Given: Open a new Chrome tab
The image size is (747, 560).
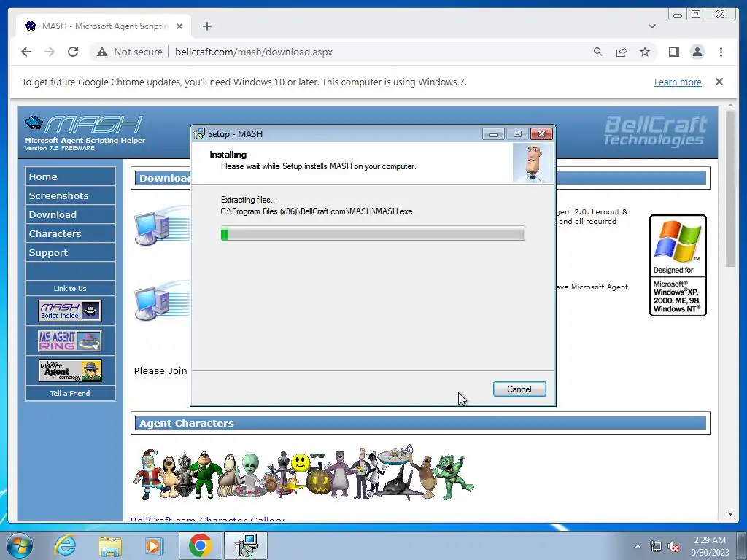Looking at the screenshot, I should click(206, 26).
